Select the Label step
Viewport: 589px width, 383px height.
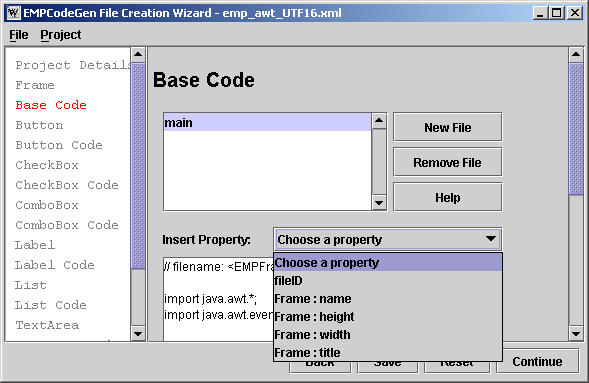35,245
